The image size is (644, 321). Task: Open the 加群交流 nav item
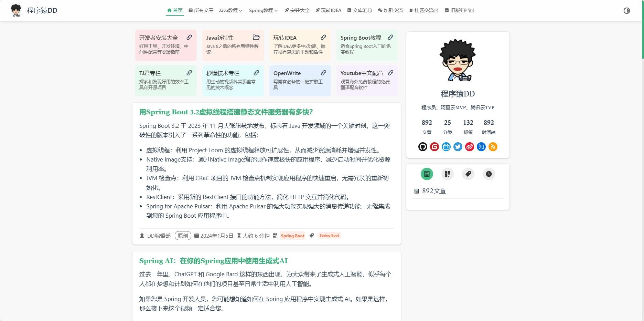390,10
